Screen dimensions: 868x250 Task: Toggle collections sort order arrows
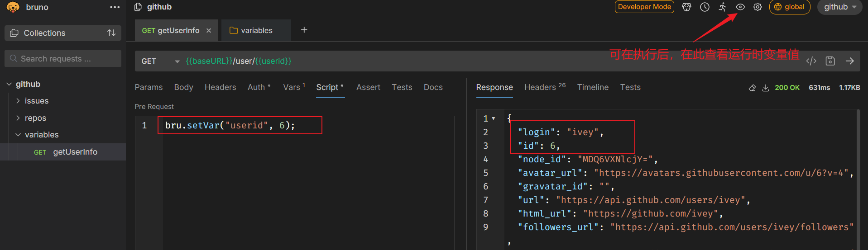coord(111,33)
